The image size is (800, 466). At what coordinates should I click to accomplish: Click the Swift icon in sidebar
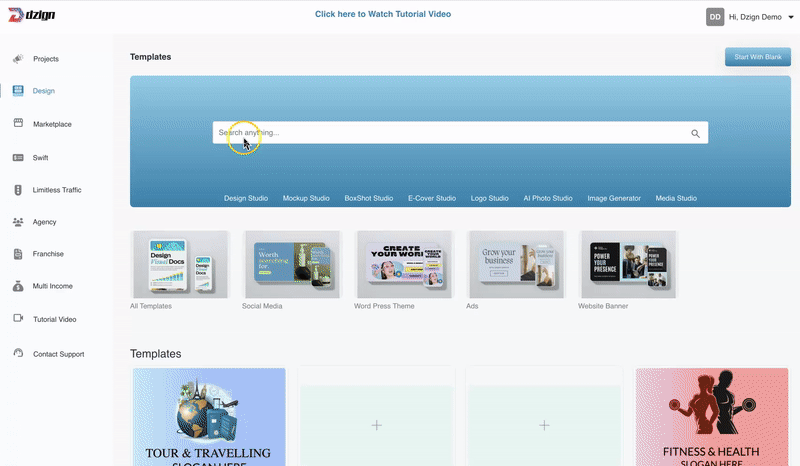pyautogui.click(x=18, y=158)
